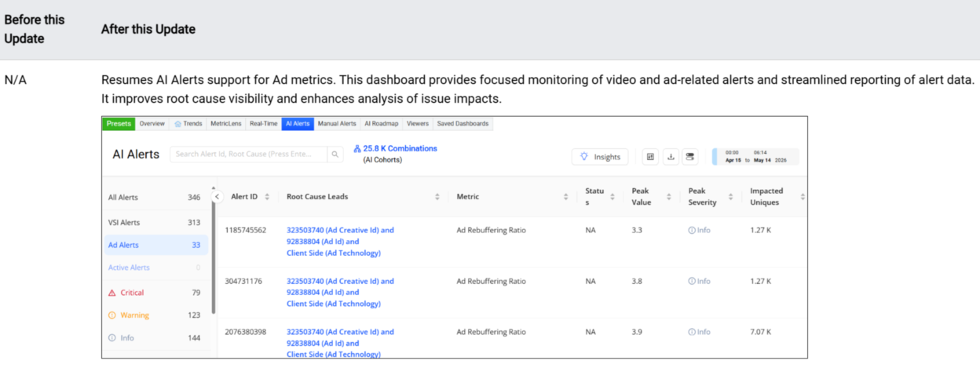980x368 pixels.
Task: Open the Apr 15 to May 14 date range
Action: coord(755,156)
